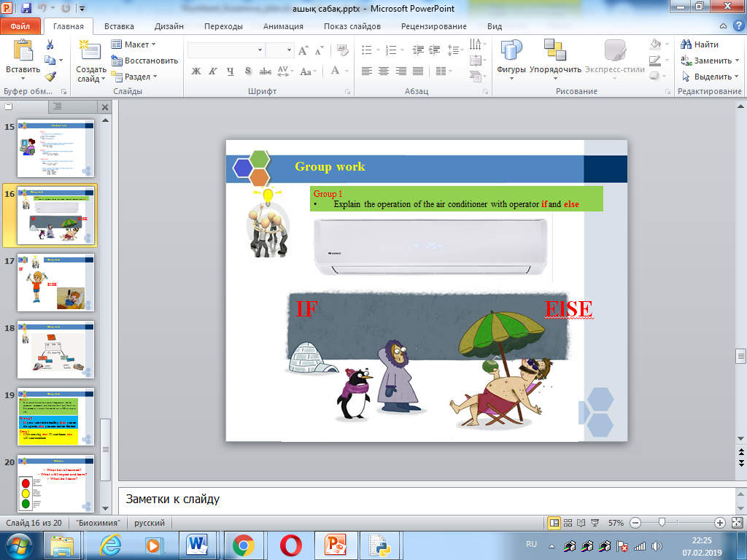Viewport: 747px width, 560px height.
Task: Click the Вставить paste icon
Action: point(23,50)
